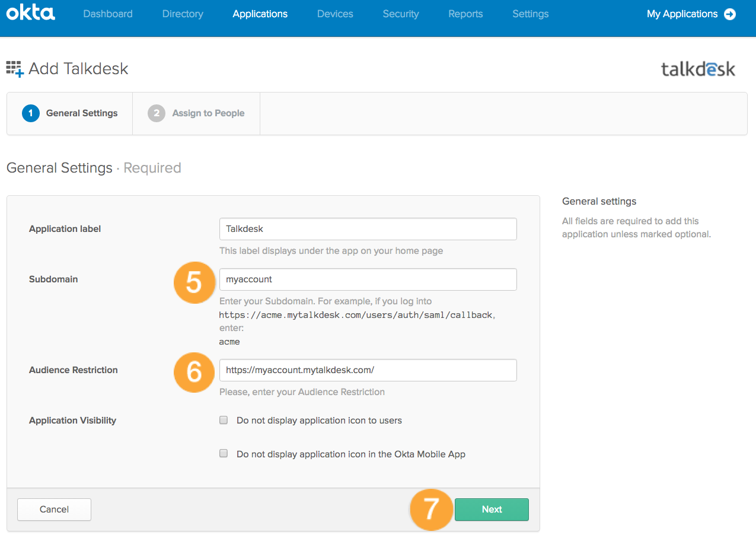The width and height of the screenshot is (756, 541).
Task: Click the Audience Restriction field title
Action: point(74,370)
